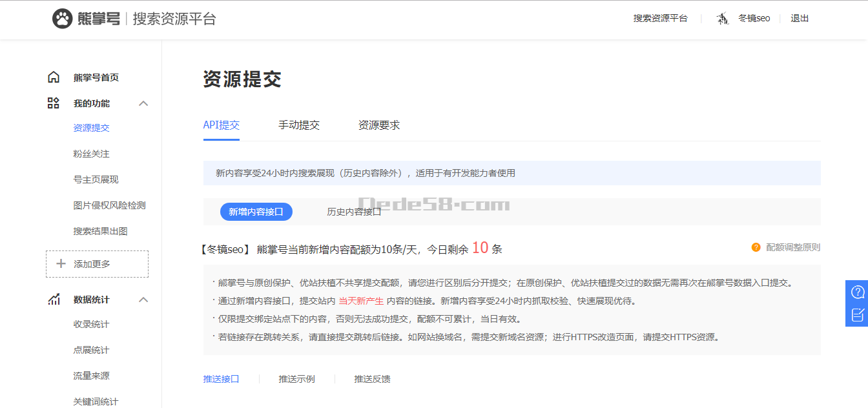
Task: Open the 配额调整原则 link
Action: (793, 247)
